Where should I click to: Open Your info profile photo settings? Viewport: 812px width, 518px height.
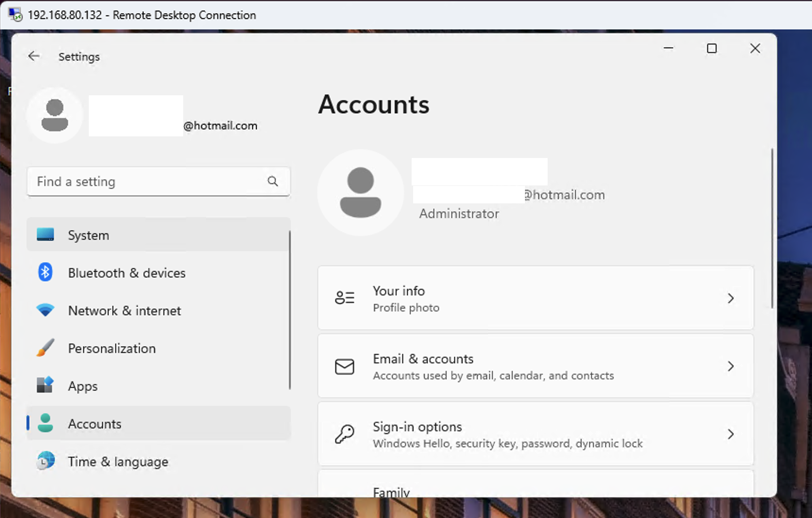click(535, 298)
